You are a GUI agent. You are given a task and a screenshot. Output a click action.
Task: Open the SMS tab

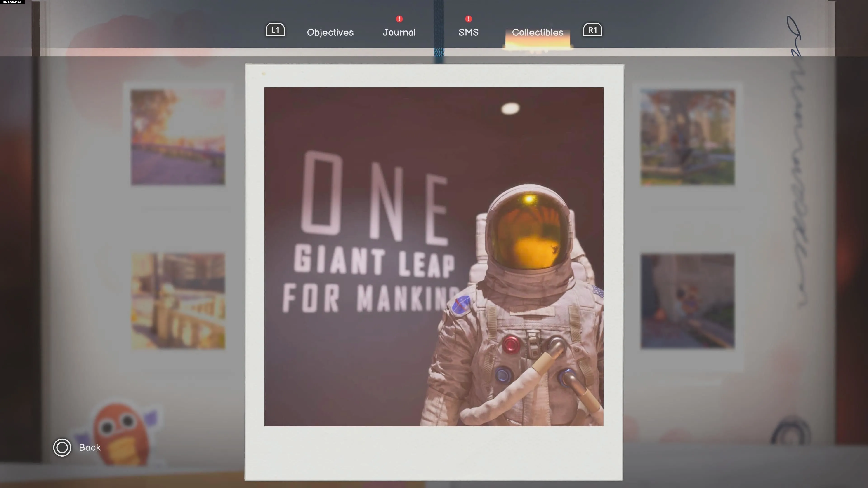pos(468,32)
